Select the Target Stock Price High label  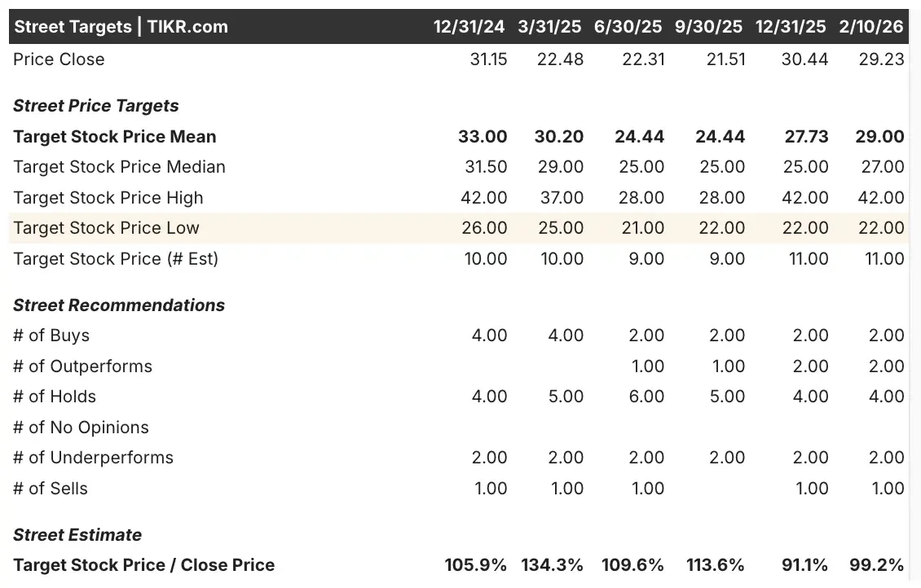(108, 198)
